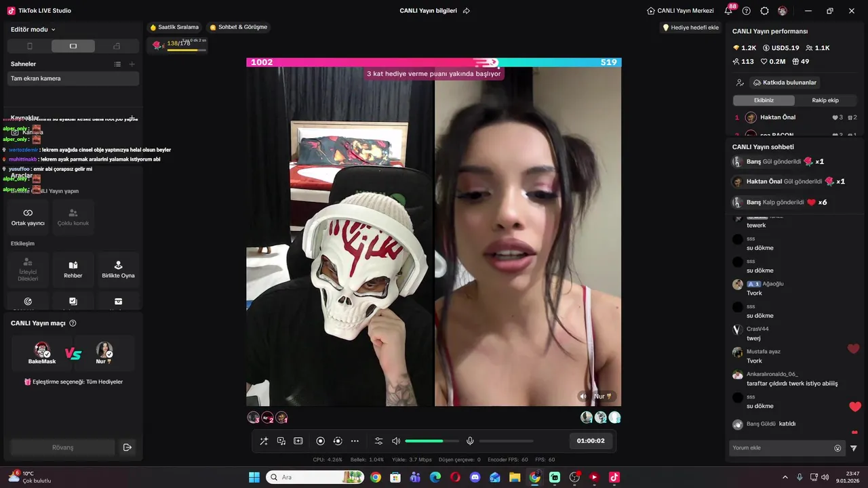Open Discord from the taskbar
868x488 pixels.
tap(475, 477)
